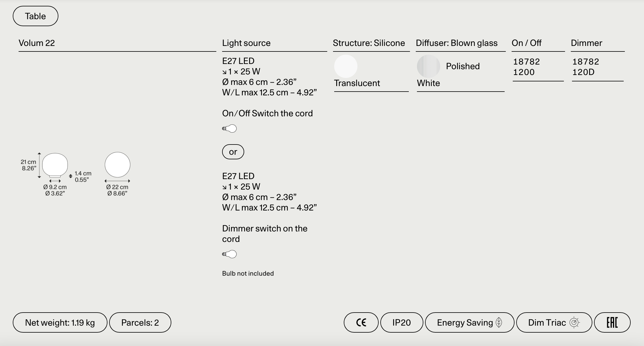Click the Dim Triac dimmer icon
This screenshot has width=644, height=346.
(574, 322)
